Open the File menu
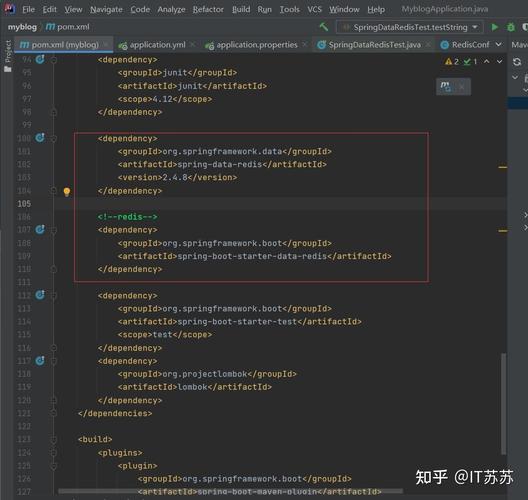 (x=28, y=9)
